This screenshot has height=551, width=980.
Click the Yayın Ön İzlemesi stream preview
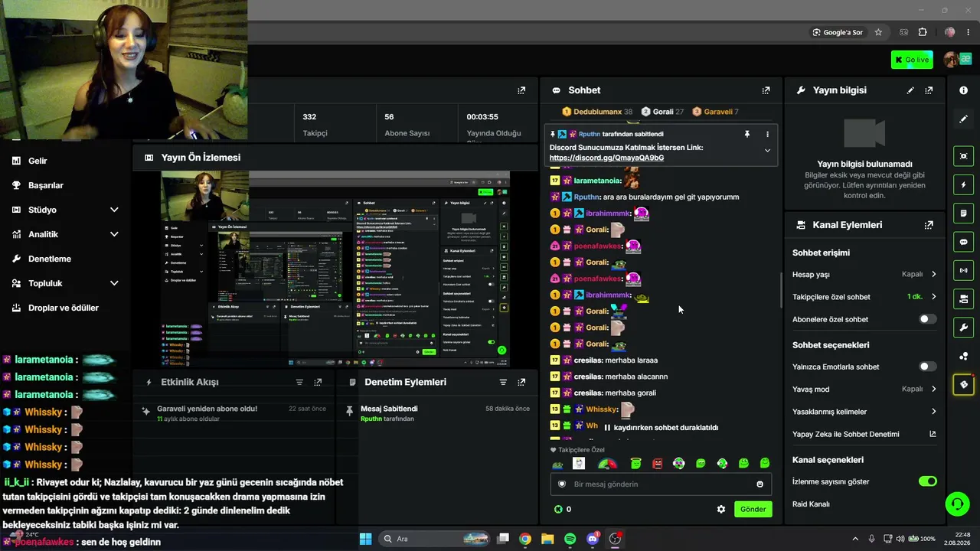335,269
